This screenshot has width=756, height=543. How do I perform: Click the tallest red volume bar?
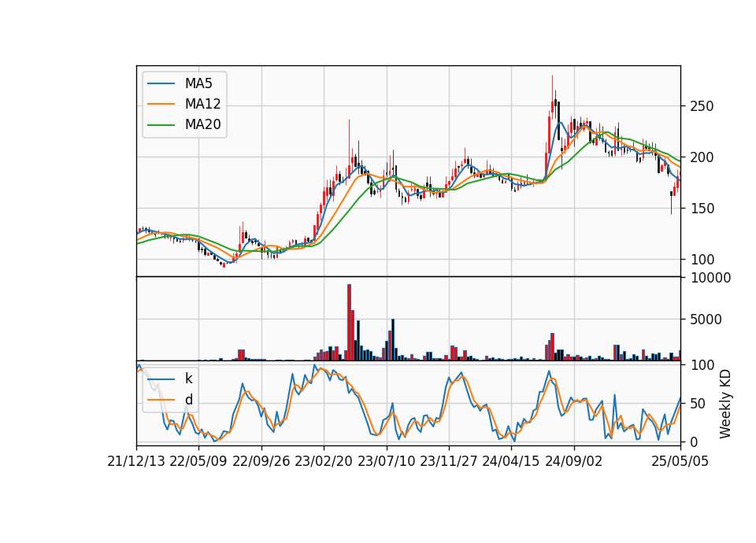[349, 323]
